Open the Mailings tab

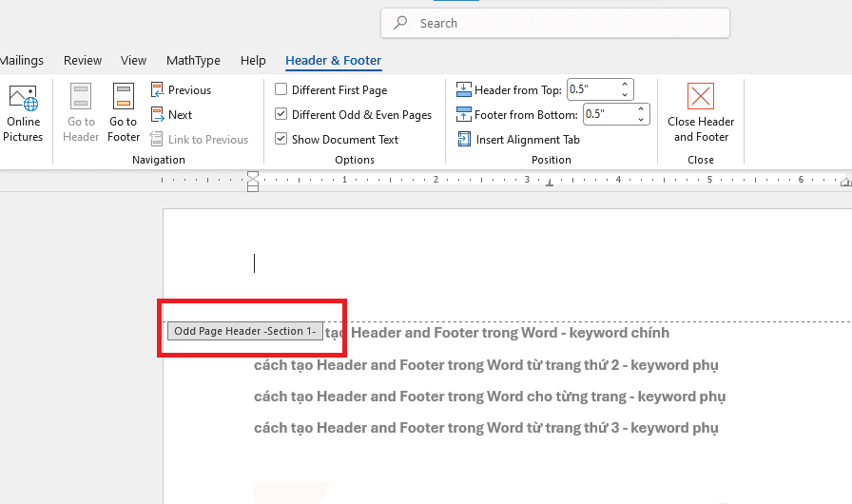pyautogui.click(x=22, y=60)
